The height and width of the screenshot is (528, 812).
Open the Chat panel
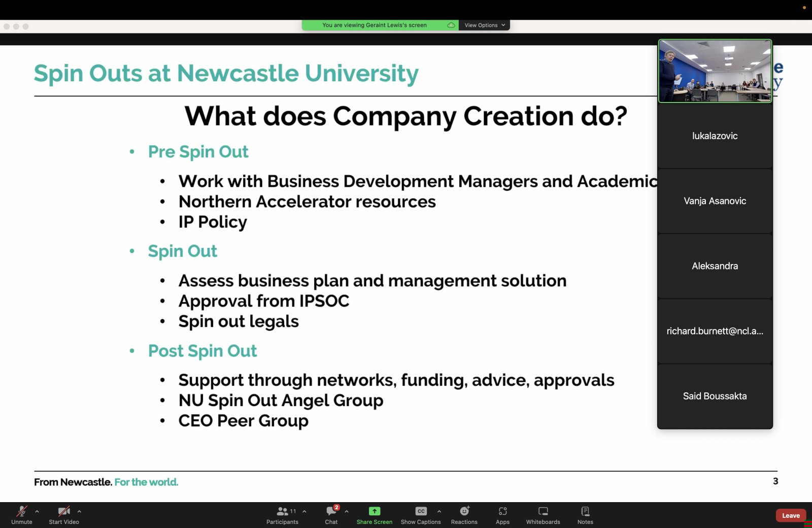(331, 515)
